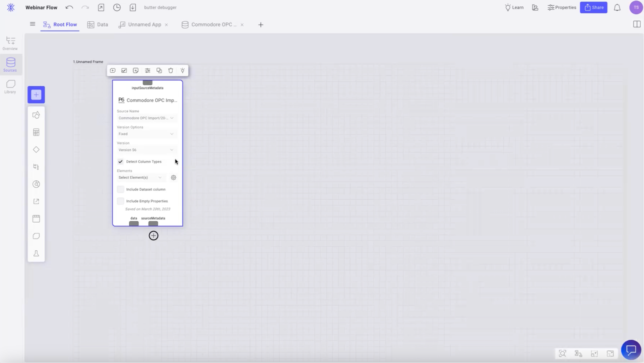The height and width of the screenshot is (363, 644).
Task: Click the add-note icon in the node toolbar
Action: click(136, 70)
